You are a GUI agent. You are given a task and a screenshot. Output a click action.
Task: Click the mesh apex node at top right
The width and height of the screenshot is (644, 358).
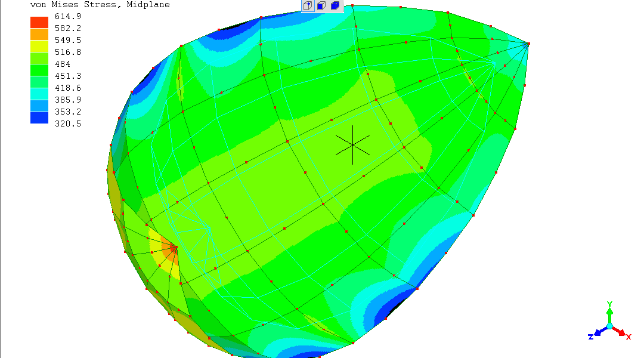tap(528, 44)
